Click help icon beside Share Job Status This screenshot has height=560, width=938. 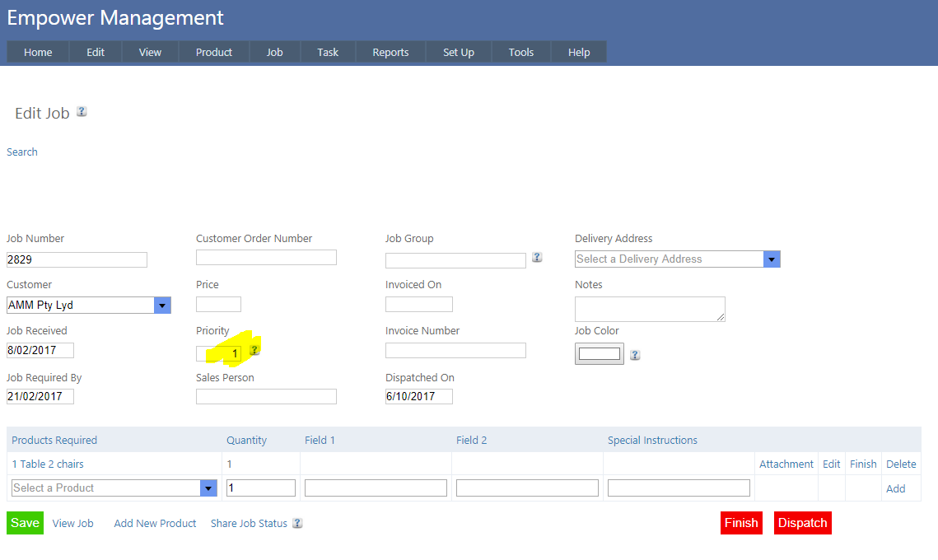tap(297, 523)
